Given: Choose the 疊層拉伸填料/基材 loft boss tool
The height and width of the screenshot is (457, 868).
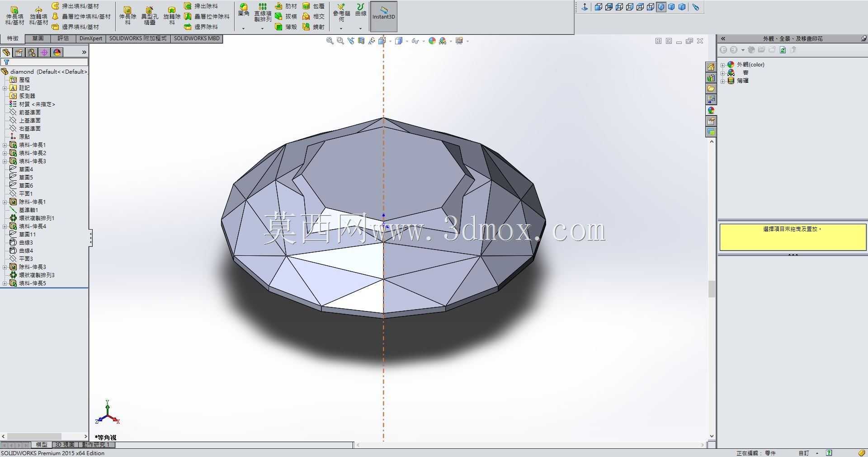Looking at the screenshot, I should pos(81,16).
